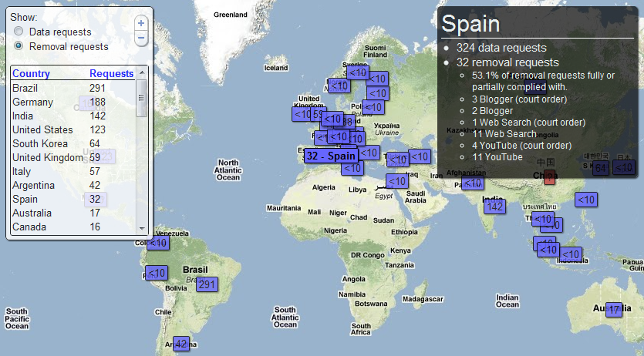The height and width of the screenshot is (356, 644).
Task: Click the 142 marker on India
Action: coord(494,207)
